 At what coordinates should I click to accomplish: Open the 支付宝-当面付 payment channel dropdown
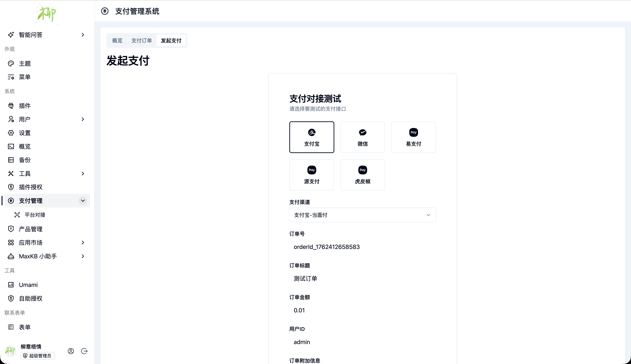pos(362,215)
